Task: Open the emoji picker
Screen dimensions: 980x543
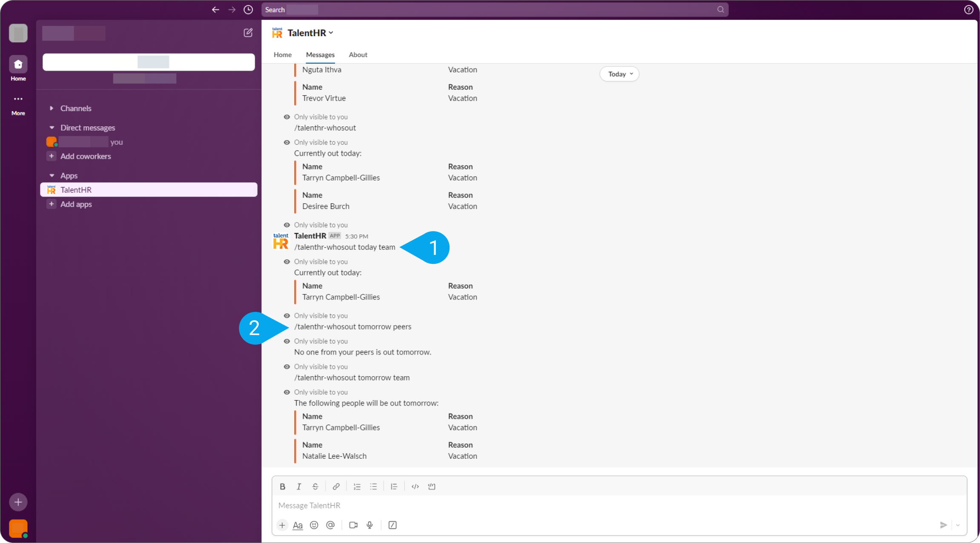Action: (x=314, y=525)
